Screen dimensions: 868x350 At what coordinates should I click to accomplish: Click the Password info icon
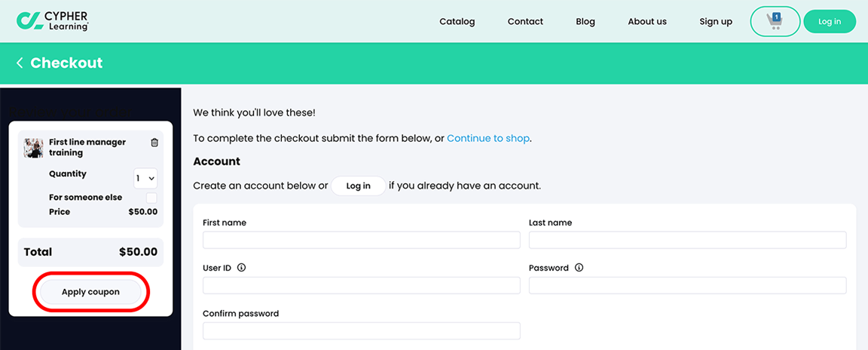(x=579, y=268)
